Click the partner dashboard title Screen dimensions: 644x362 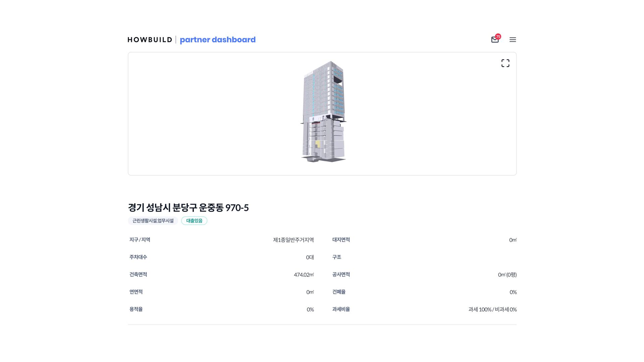click(x=217, y=40)
